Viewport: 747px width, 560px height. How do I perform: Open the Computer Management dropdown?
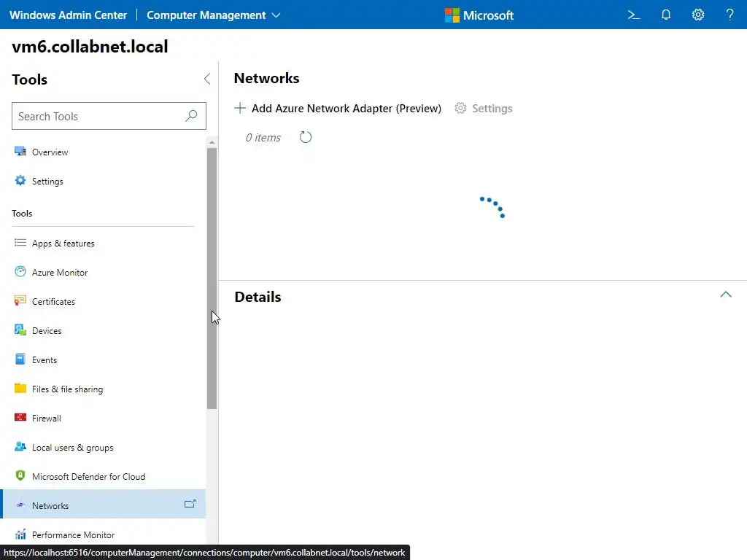click(x=213, y=15)
